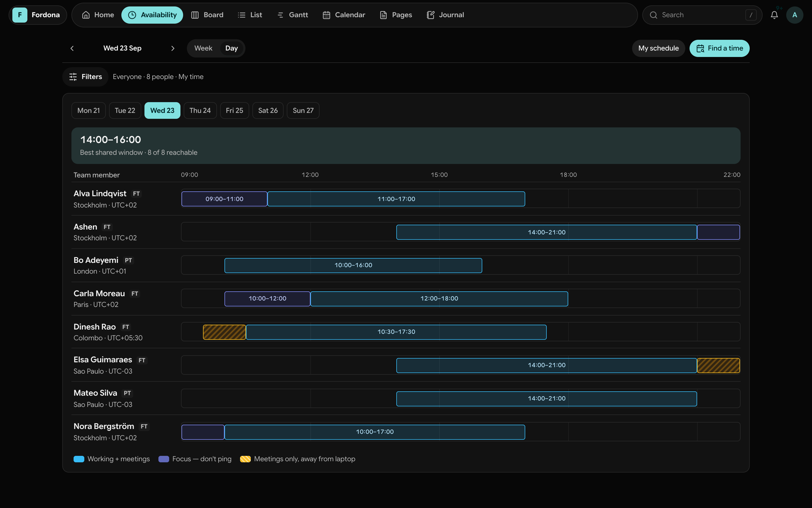
Task: Open the Filters panel
Action: (x=85, y=77)
